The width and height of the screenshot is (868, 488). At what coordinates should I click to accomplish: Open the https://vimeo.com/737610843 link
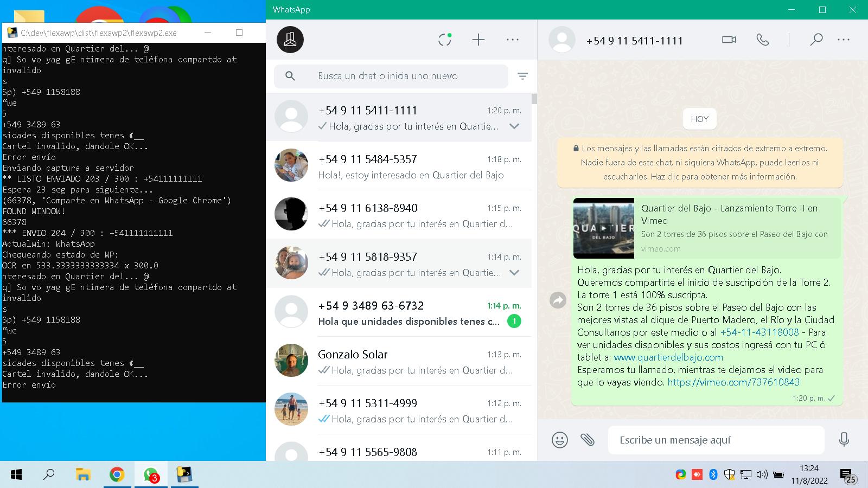pos(733,382)
